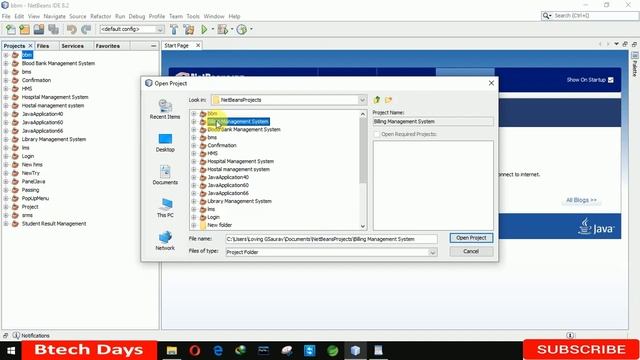Click the green Run Project icon
Screen dimensions: 640x360
coord(204,29)
